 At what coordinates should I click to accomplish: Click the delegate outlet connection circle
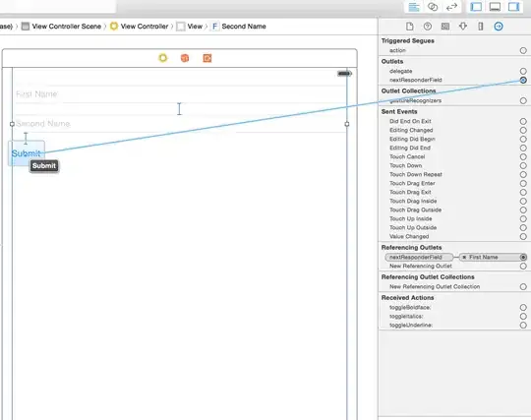523,71
